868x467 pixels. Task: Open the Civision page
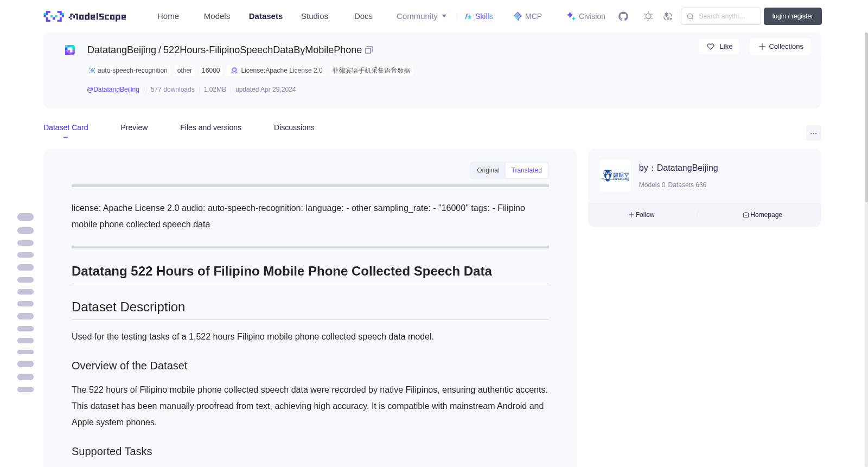(586, 16)
